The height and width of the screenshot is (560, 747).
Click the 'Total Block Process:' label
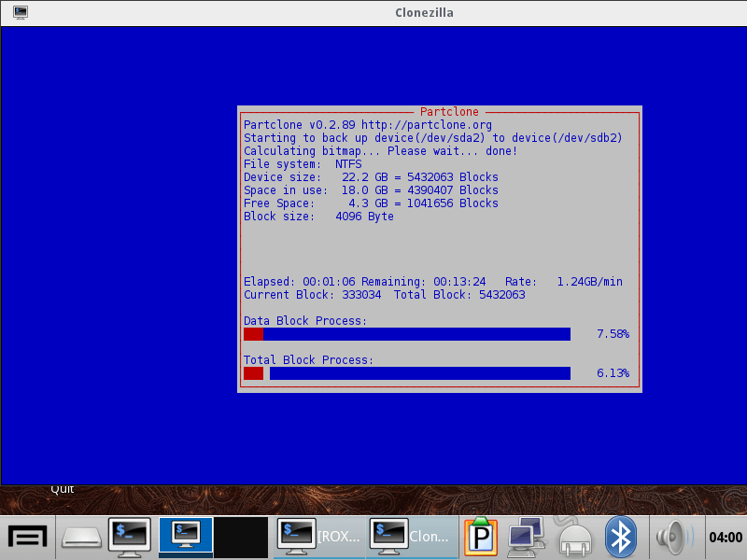309,360
